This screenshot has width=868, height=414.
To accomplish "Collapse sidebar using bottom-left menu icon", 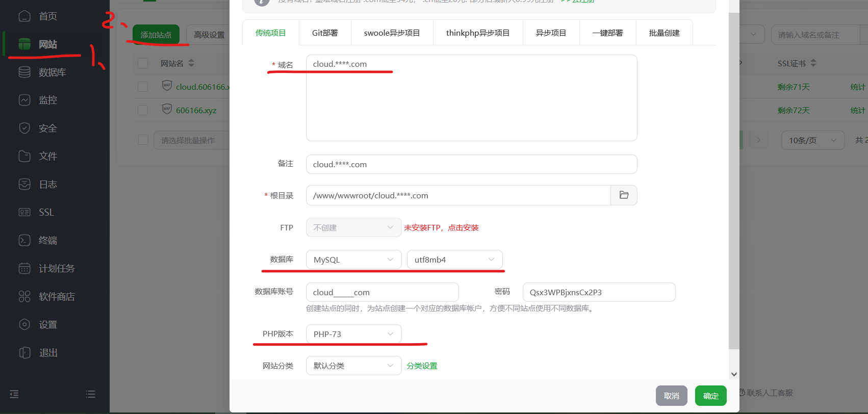I will [x=14, y=394].
